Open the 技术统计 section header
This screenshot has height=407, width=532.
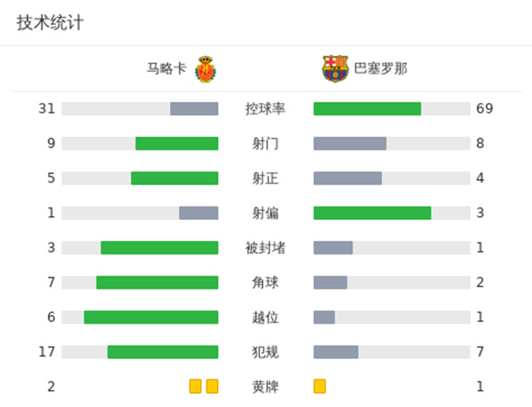point(50,23)
